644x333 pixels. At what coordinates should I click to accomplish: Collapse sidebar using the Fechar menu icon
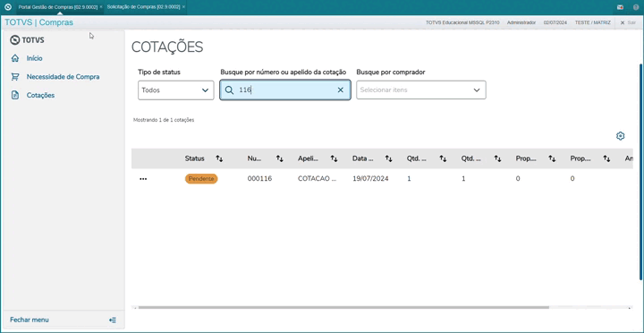coord(113,320)
